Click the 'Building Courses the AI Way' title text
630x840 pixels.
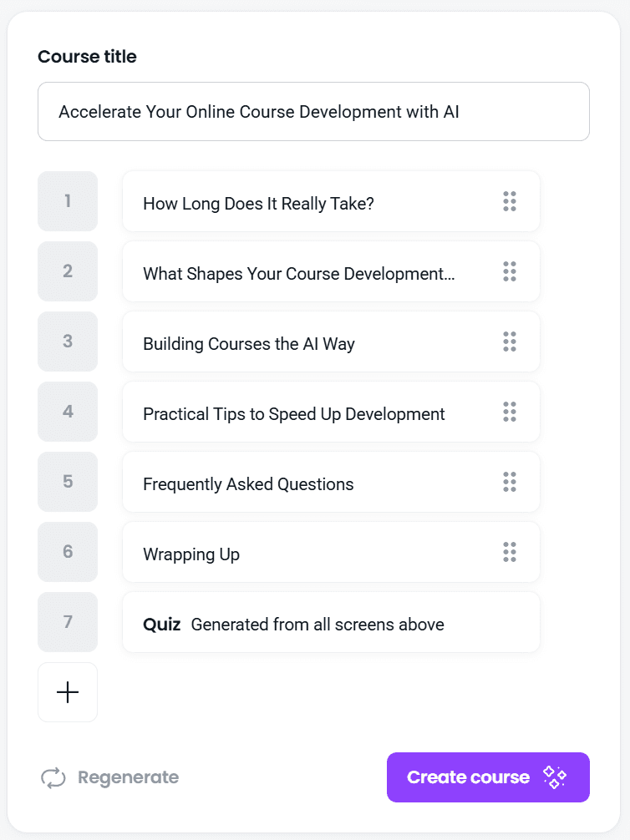(x=249, y=344)
